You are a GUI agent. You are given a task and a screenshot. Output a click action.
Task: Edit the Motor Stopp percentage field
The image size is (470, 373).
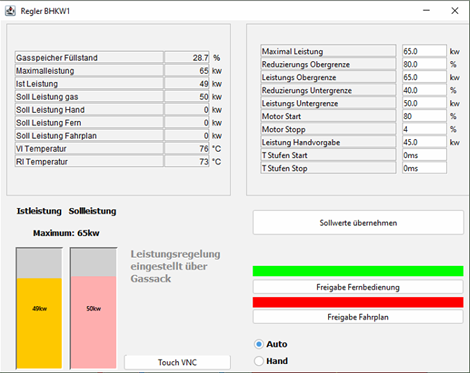coord(424,129)
